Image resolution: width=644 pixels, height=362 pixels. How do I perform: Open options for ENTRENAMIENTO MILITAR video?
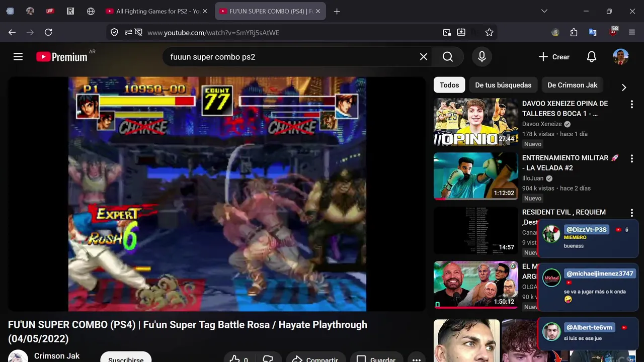click(632, 158)
